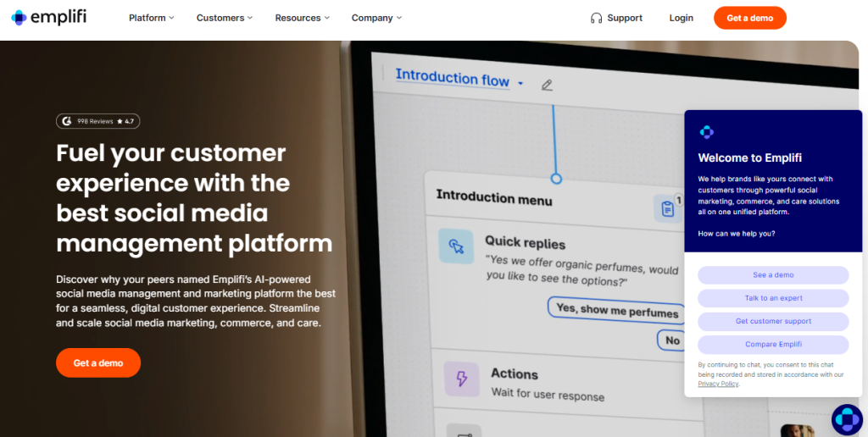Click the Actions lightning bolt icon
Viewport: 868px width, 437px height.
point(462,379)
